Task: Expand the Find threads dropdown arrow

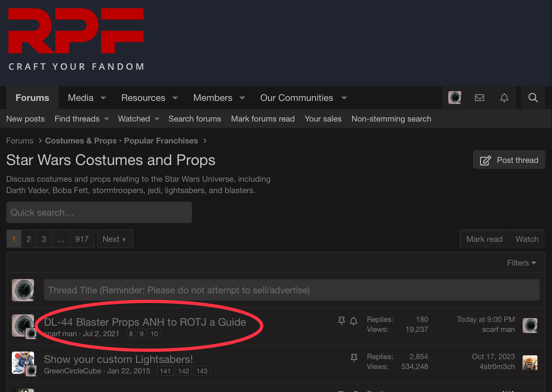Action: (x=107, y=119)
